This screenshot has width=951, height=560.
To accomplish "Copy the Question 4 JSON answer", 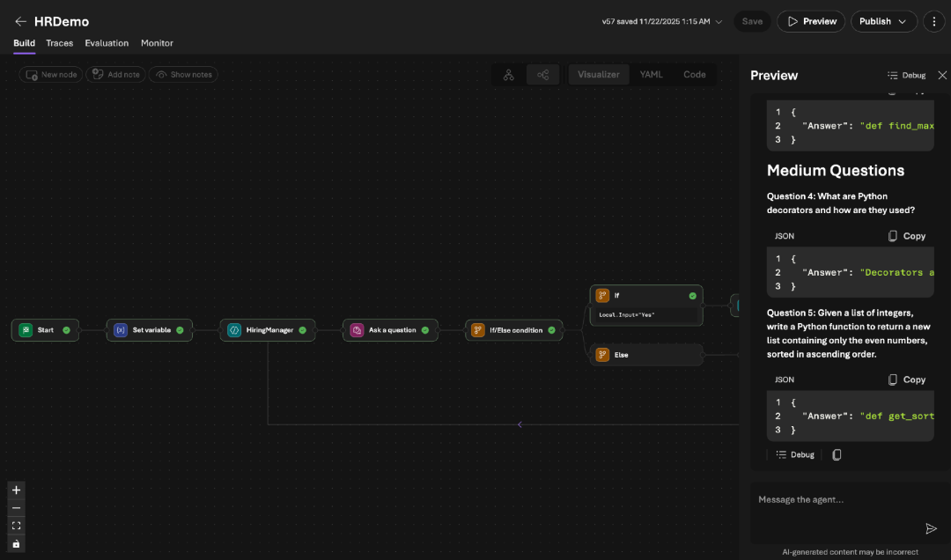I will point(907,236).
